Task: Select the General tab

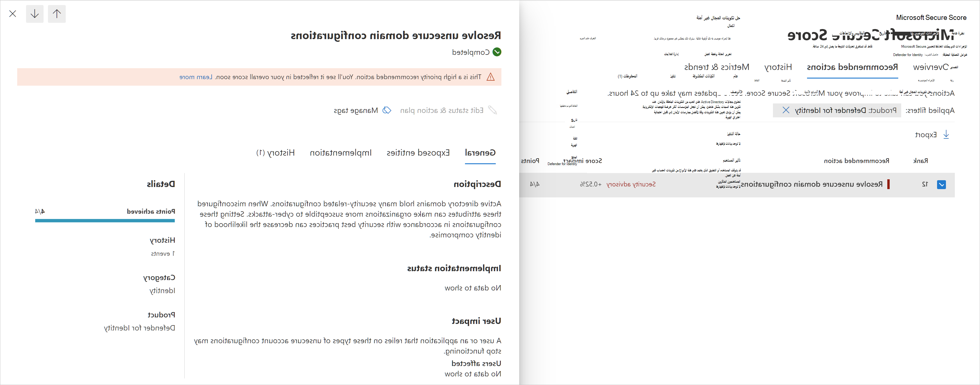Action: point(480,153)
